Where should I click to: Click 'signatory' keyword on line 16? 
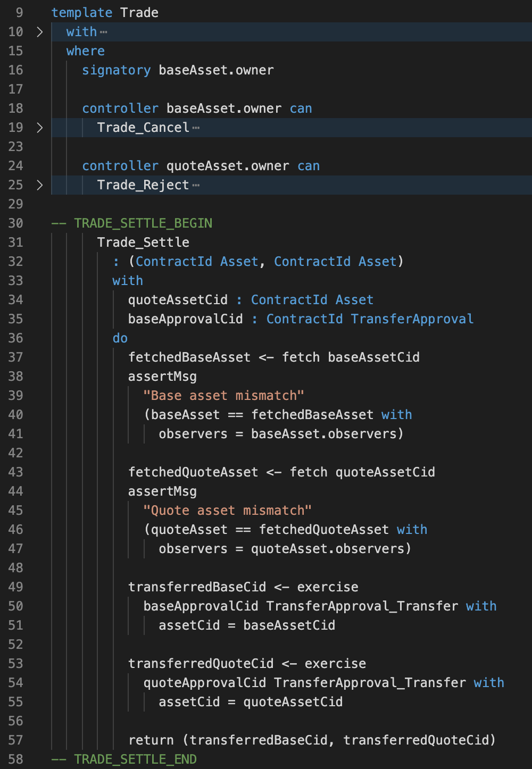[117, 70]
